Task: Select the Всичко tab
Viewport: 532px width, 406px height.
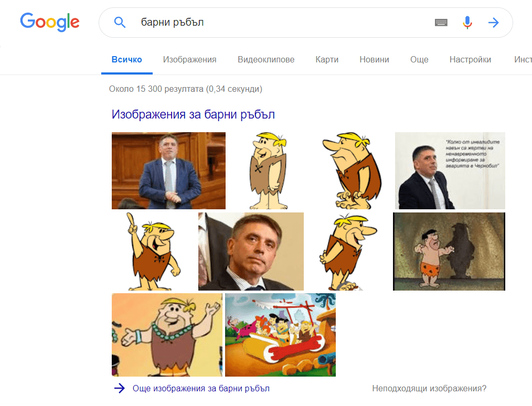Action: point(126,59)
